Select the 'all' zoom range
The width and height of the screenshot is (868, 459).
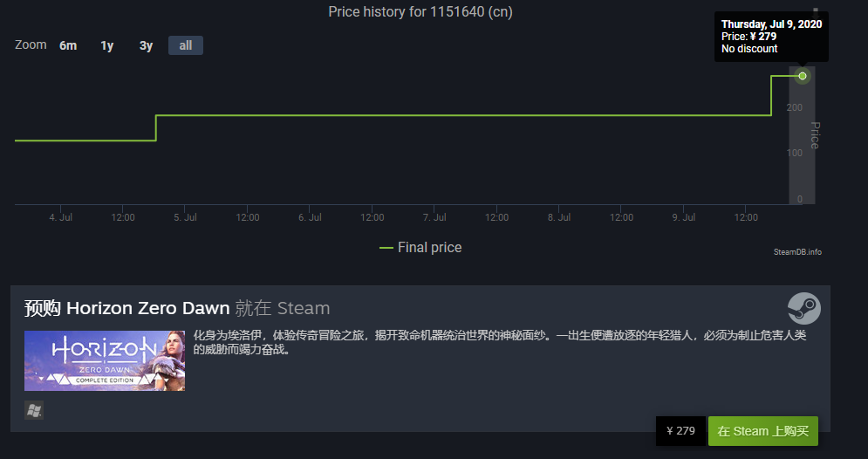[186, 45]
